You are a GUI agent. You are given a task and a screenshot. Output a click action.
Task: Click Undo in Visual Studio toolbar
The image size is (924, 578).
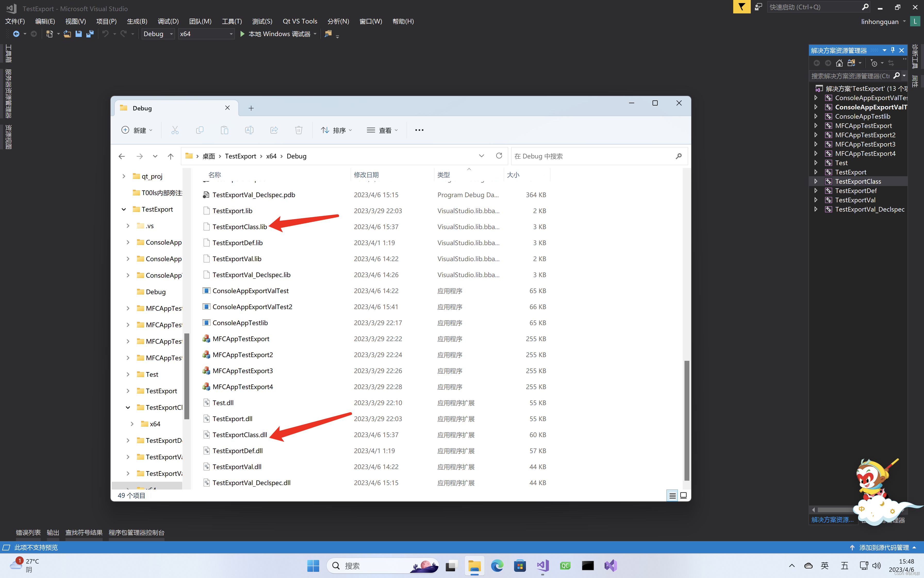pyautogui.click(x=105, y=34)
